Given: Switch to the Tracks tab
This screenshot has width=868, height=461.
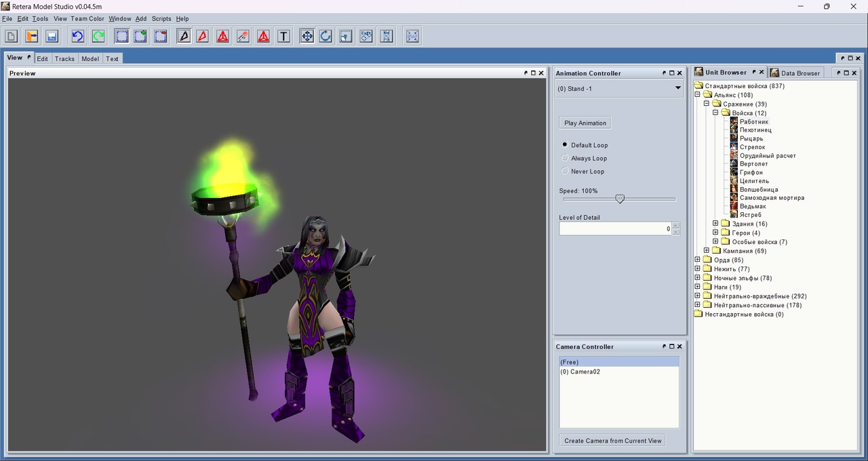Looking at the screenshot, I should coord(65,58).
